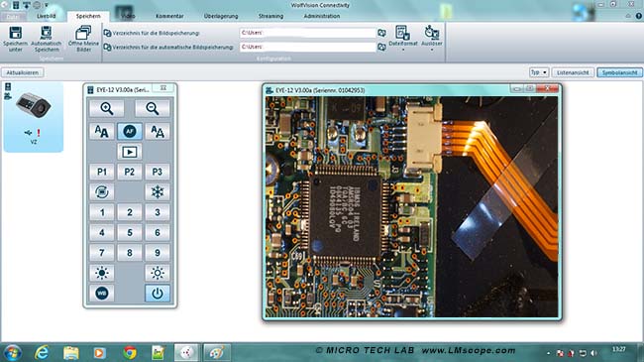
Task: Open Chrome from the taskbar
Action: click(x=130, y=353)
